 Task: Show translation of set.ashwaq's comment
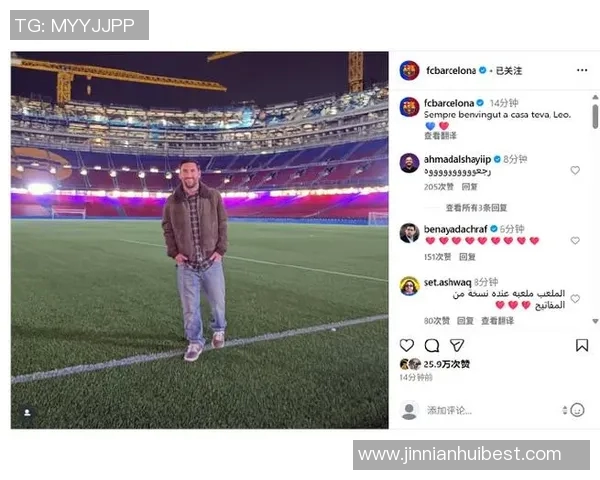pyautogui.click(x=497, y=321)
